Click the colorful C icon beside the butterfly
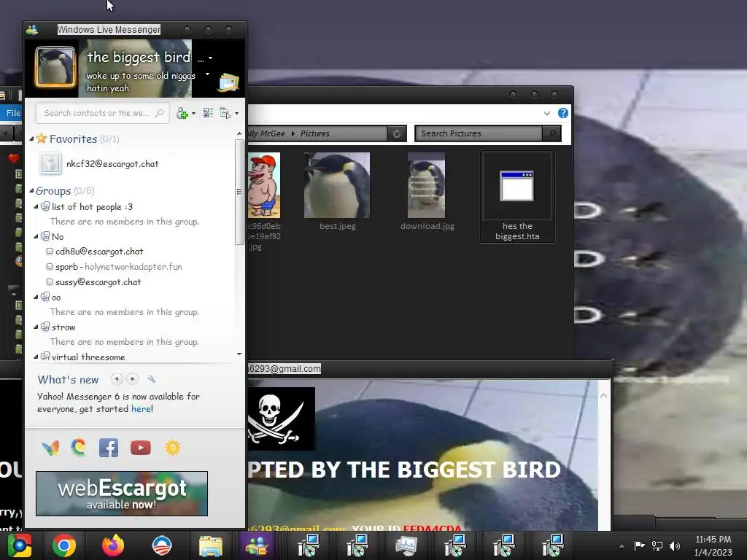This screenshot has width=747, height=560. click(x=79, y=448)
